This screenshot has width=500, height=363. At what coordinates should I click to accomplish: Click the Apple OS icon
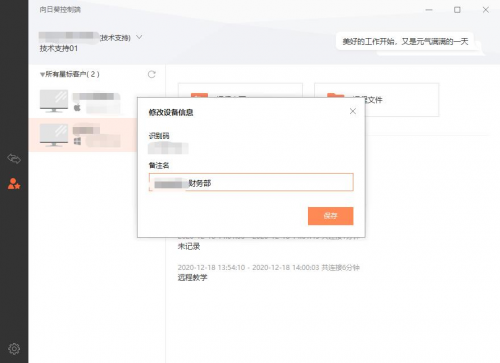(x=77, y=108)
